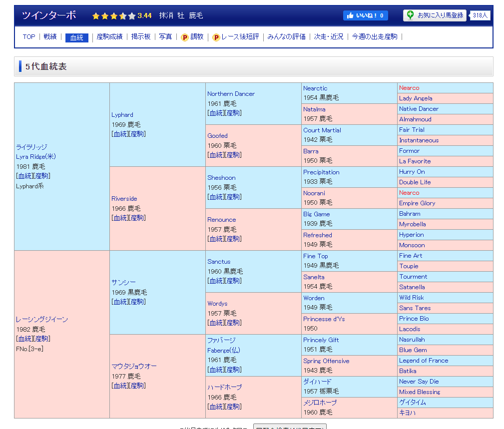This screenshot has width=504, height=429.
Task: Go to the TOP tab
Action: (x=29, y=37)
